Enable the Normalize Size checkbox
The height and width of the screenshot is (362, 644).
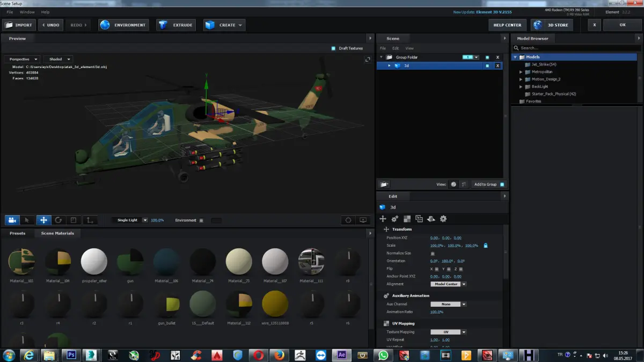tap(433, 253)
